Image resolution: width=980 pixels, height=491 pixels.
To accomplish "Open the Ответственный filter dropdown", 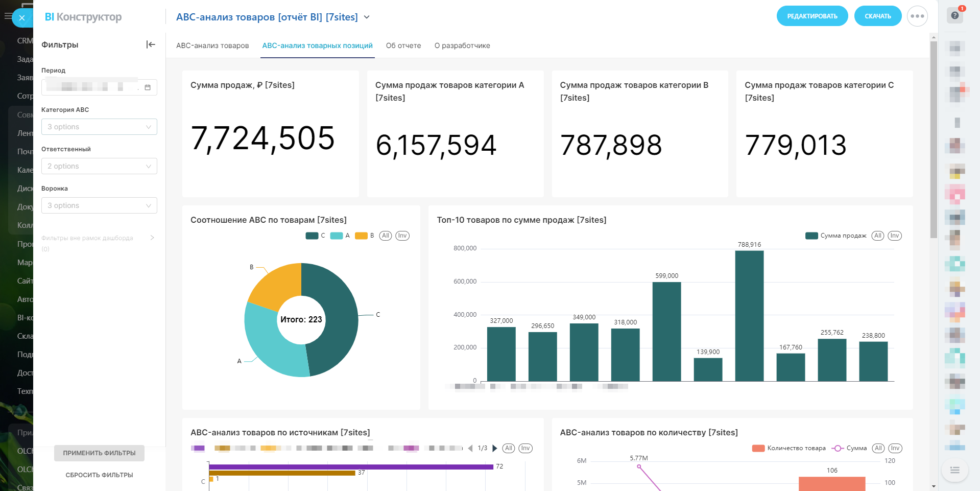I will point(99,166).
